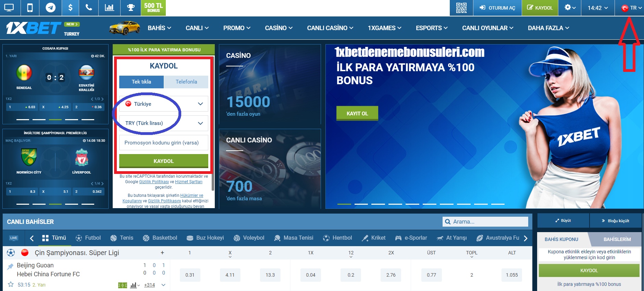
Task: Open the PROMO menu
Action: [x=237, y=28]
